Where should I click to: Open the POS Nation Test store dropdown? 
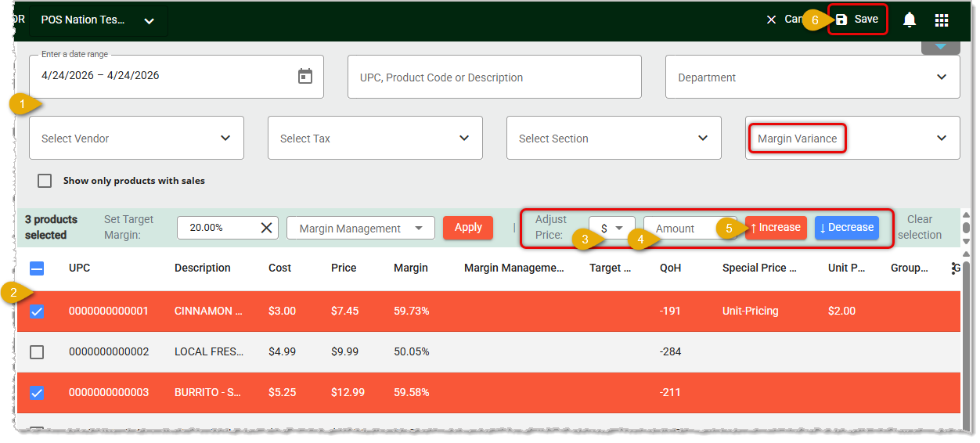point(98,20)
